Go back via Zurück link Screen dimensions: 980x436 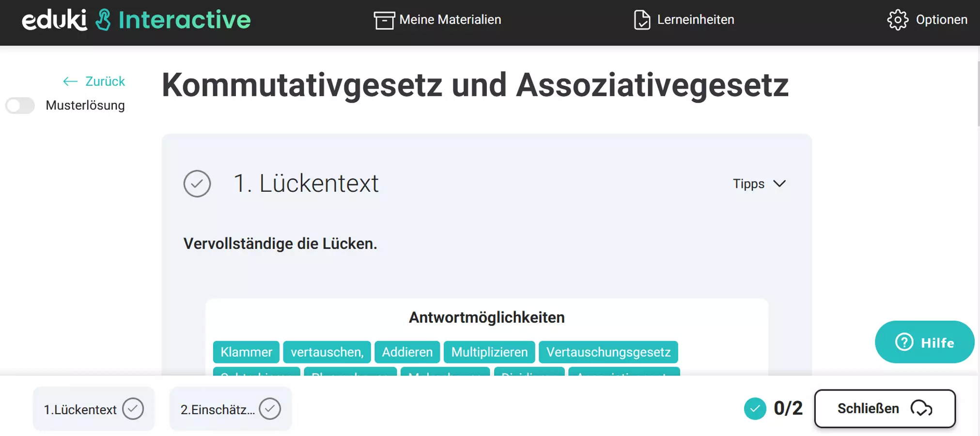click(x=94, y=81)
